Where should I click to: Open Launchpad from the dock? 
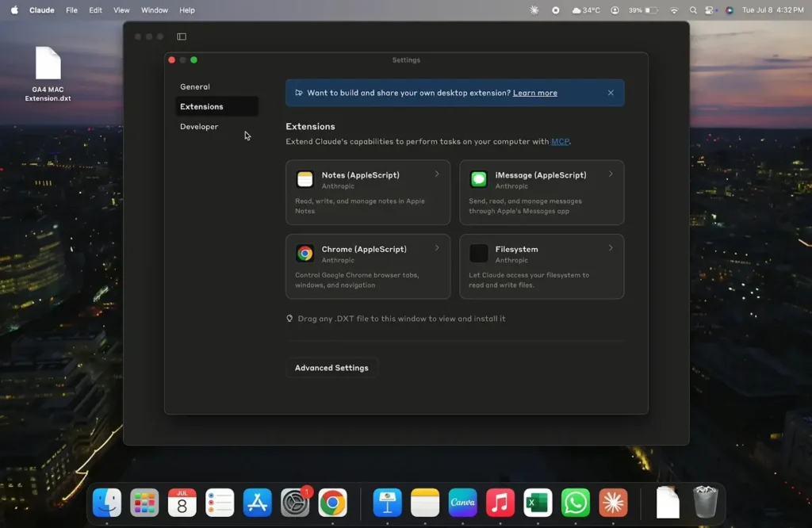(x=144, y=502)
